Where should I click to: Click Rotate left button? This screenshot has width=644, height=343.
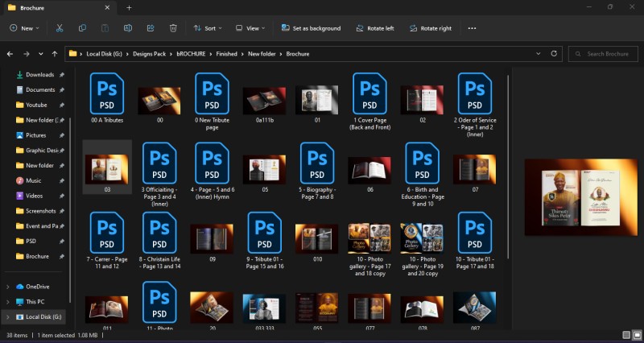[x=375, y=28]
